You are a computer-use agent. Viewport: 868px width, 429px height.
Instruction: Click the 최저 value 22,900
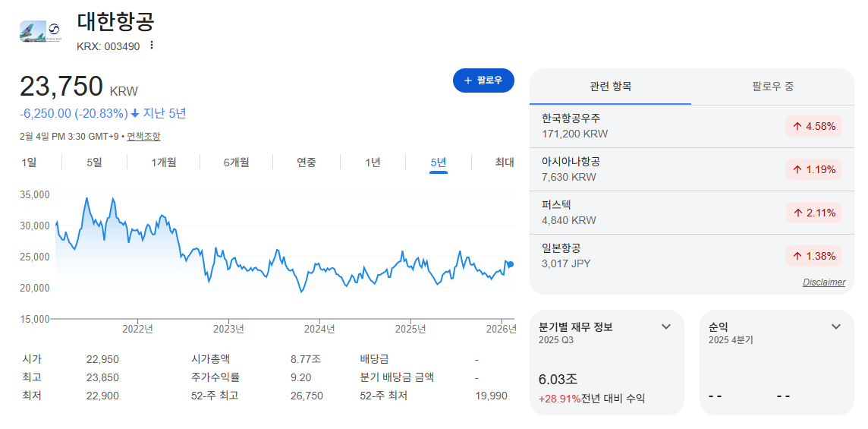pos(102,396)
